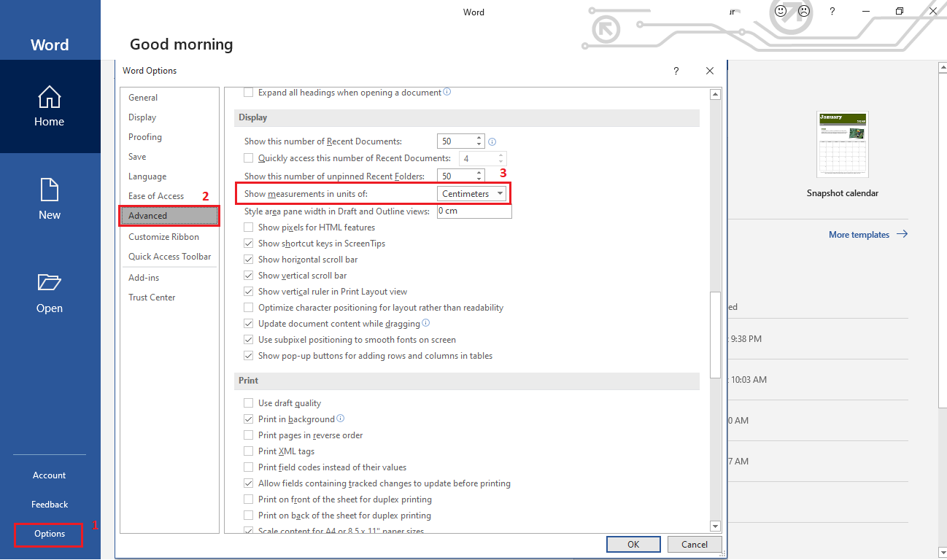Click the OK button

(633, 544)
